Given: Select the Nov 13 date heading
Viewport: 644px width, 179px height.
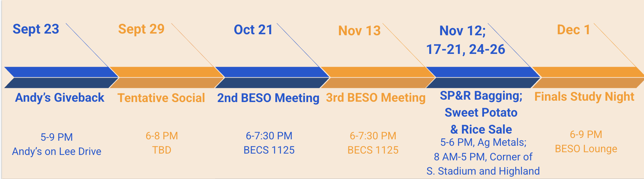Looking at the screenshot, I should point(359,31).
